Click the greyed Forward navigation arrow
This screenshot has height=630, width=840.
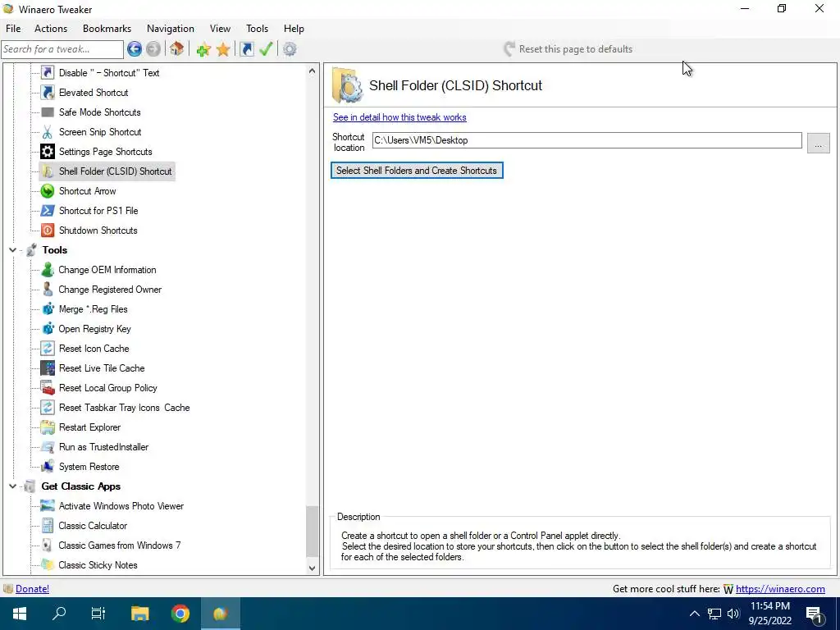(x=153, y=49)
